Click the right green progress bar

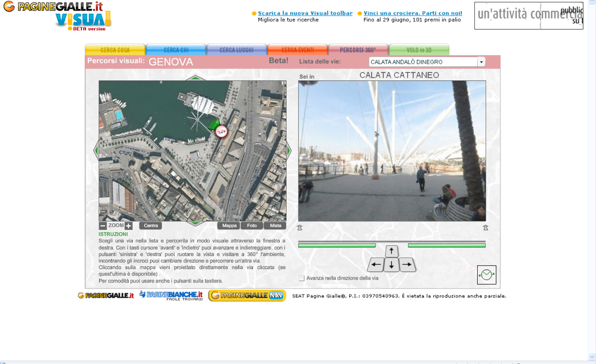click(446, 245)
